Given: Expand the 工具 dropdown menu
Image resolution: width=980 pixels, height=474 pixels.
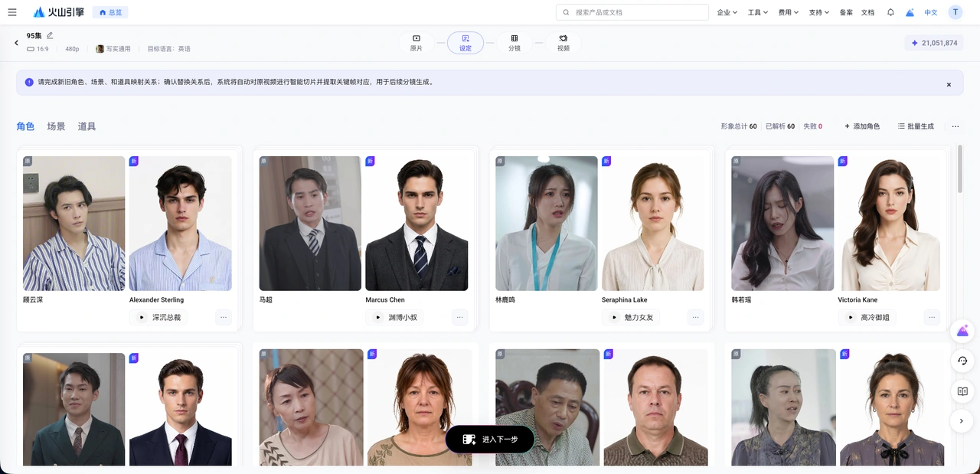Looking at the screenshot, I should (x=758, y=12).
